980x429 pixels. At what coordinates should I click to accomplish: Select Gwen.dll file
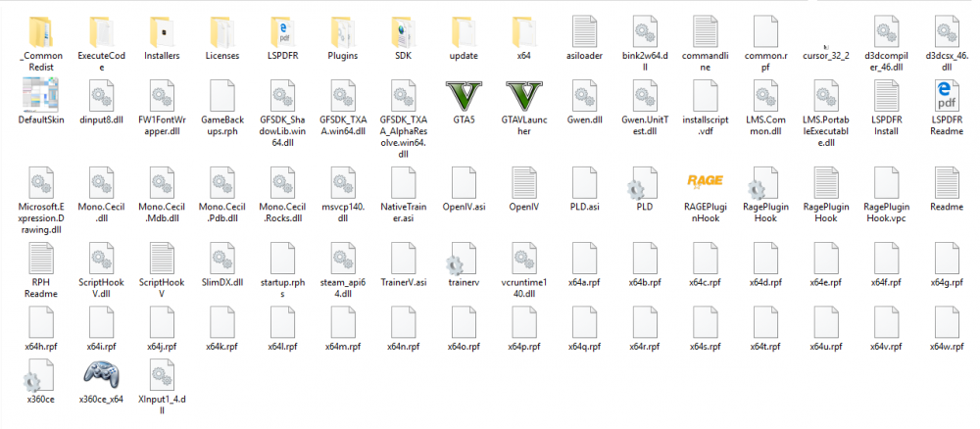point(585,96)
